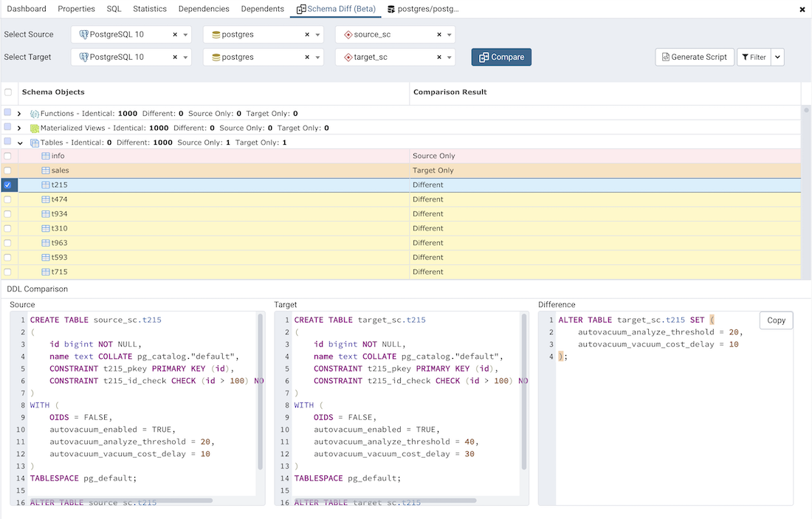Toggle the select-all checkbox in the header
The image size is (812, 519).
8,92
